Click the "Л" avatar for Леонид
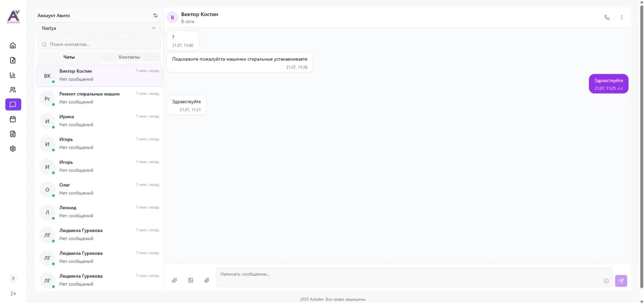The width and height of the screenshot is (644, 303). [x=47, y=213]
